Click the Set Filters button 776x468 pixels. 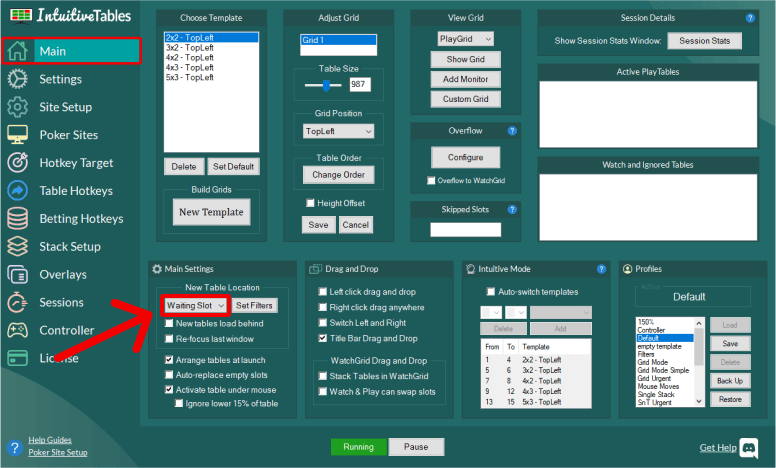click(x=254, y=305)
